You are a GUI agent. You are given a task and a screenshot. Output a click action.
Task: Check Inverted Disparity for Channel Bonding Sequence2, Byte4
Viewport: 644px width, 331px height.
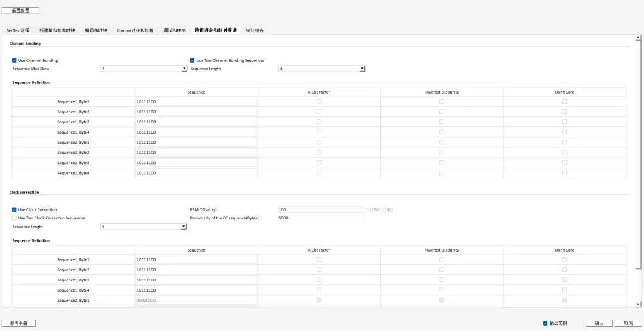click(x=442, y=173)
